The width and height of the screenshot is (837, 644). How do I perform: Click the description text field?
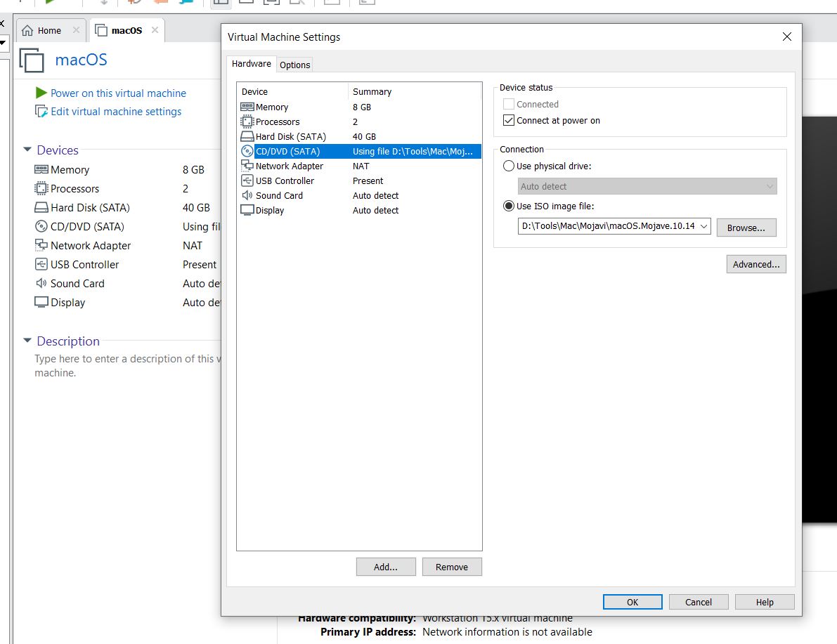pos(128,365)
